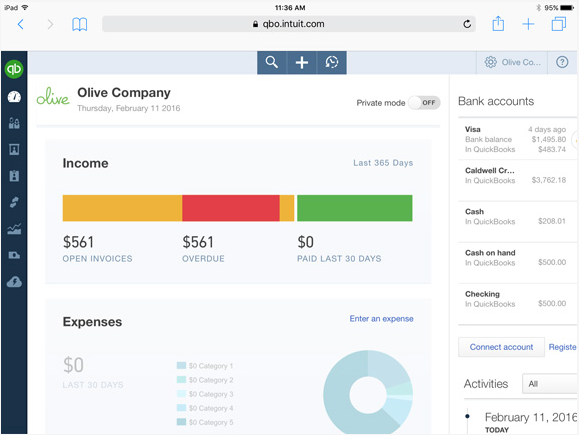
Task: Open Customers in the sidebar
Action: click(14, 123)
